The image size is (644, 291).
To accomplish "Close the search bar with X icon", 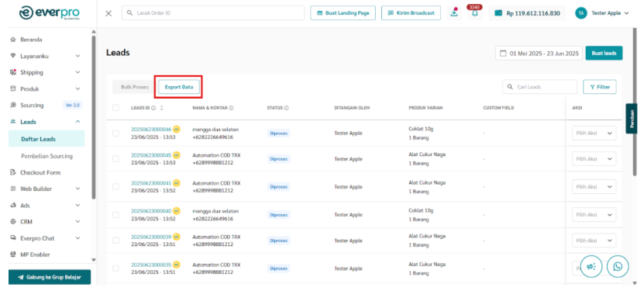I will [108, 13].
